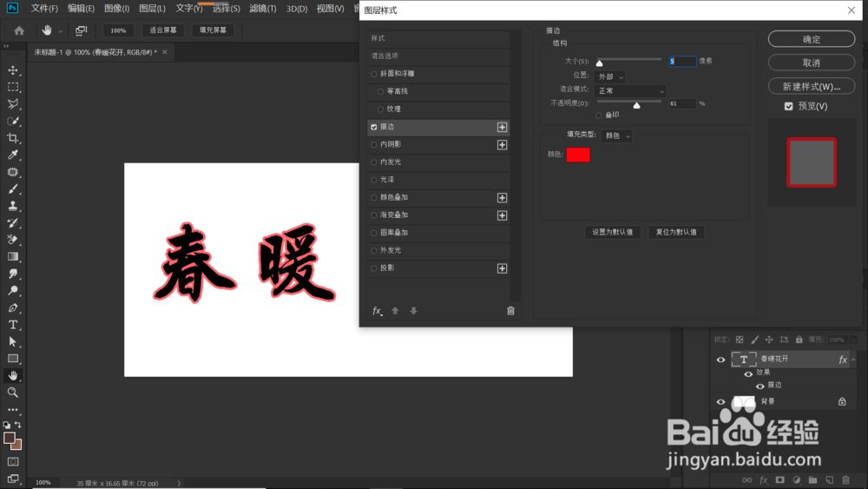Enable the Overprint (叠印) checkbox
Viewport: 868px width, 489px height.
click(599, 116)
